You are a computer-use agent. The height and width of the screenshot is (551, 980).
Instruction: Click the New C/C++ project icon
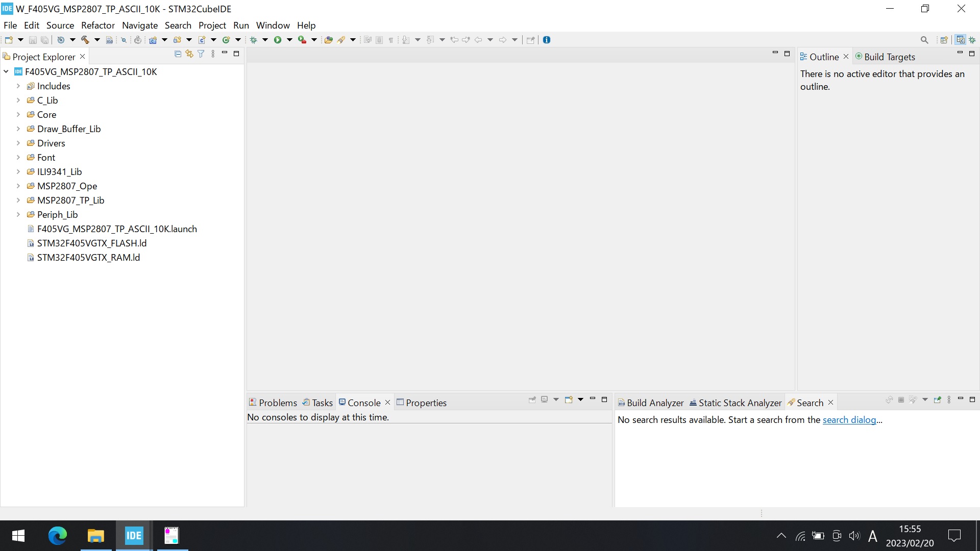tap(153, 40)
